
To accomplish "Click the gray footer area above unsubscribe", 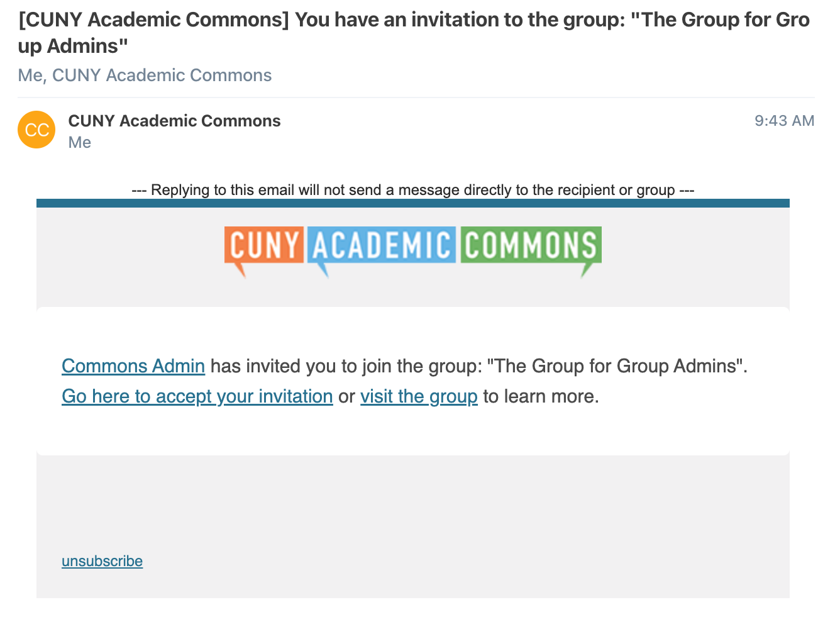I will tap(413, 503).
